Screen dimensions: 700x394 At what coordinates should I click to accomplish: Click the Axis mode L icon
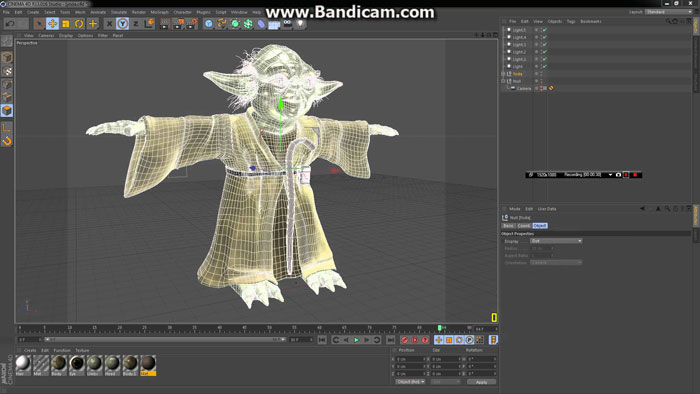pyautogui.click(x=7, y=128)
